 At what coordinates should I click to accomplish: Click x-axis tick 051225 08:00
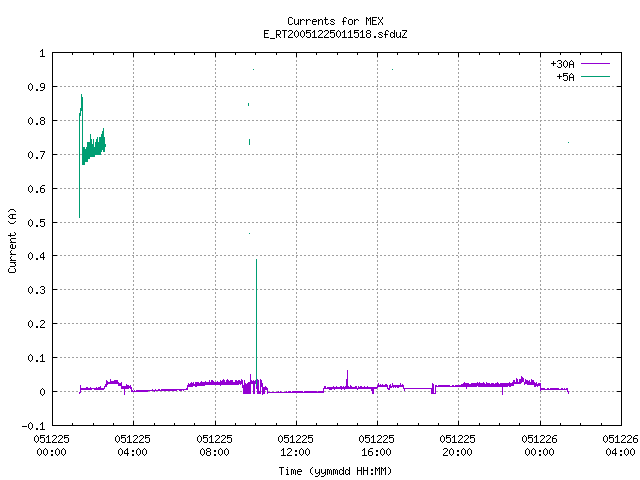coord(214,446)
